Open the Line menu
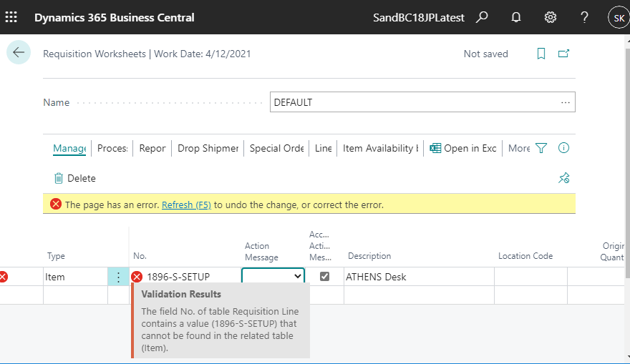630x364 pixels. tap(324, 148)
